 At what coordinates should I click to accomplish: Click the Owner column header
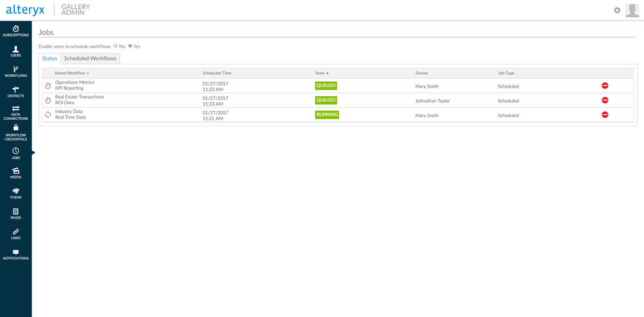pos(422,73)
